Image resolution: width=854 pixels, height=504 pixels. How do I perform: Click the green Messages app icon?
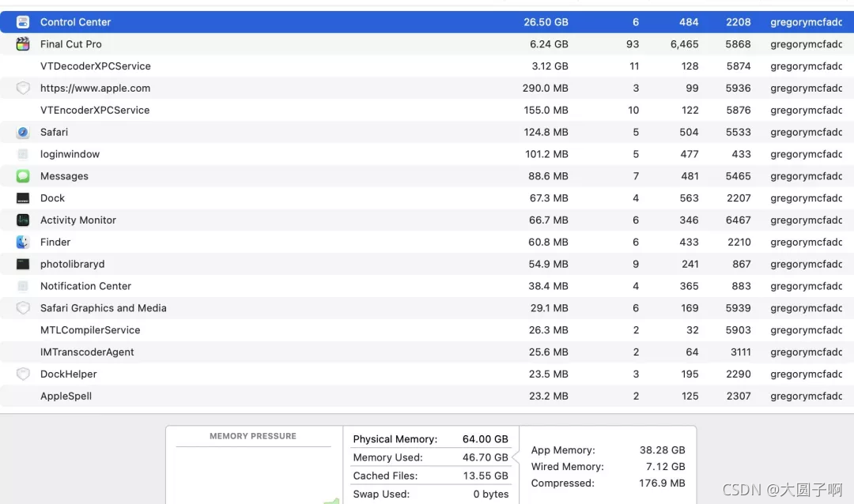[x=23, y=176]
